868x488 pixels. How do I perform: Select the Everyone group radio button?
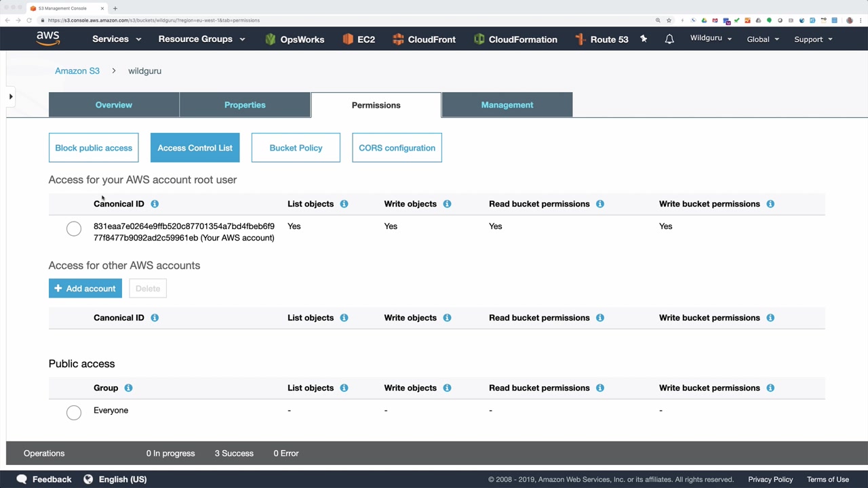(x=74, y=412)
